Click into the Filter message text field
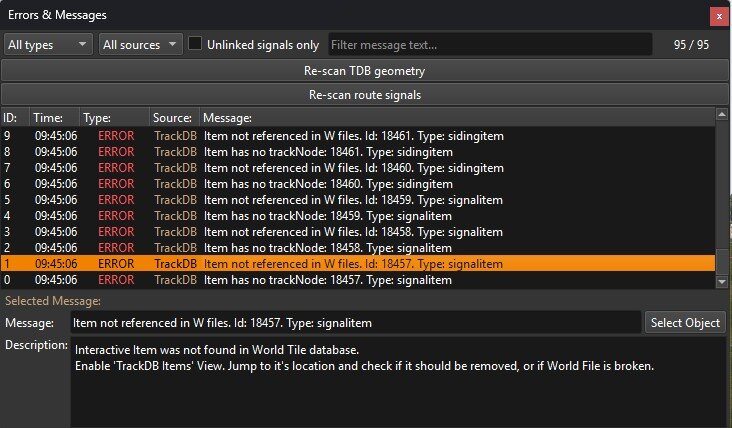732x428 pixels. (x=490, y=44)
